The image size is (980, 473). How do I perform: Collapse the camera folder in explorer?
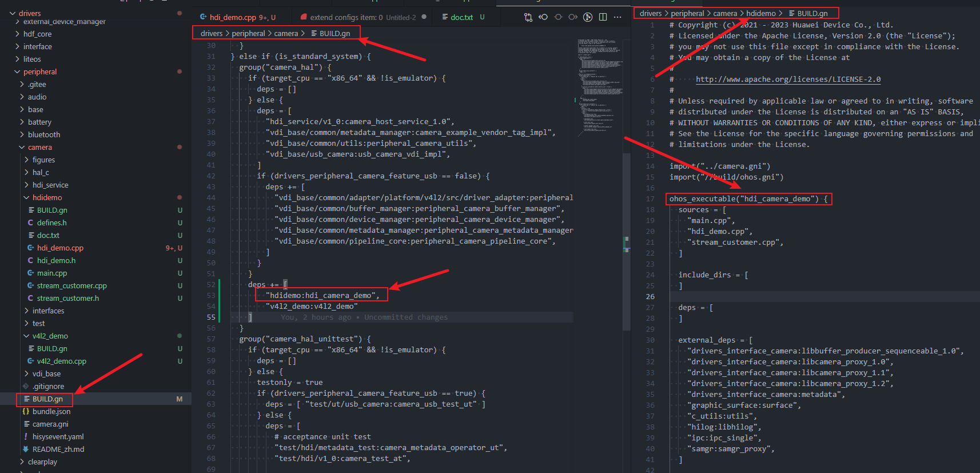coord(22,147)
